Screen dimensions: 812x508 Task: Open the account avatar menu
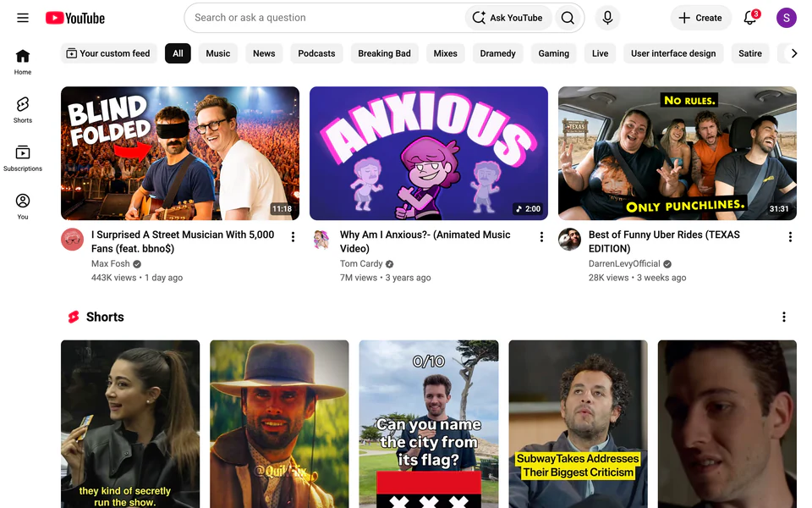click(786, 18)
